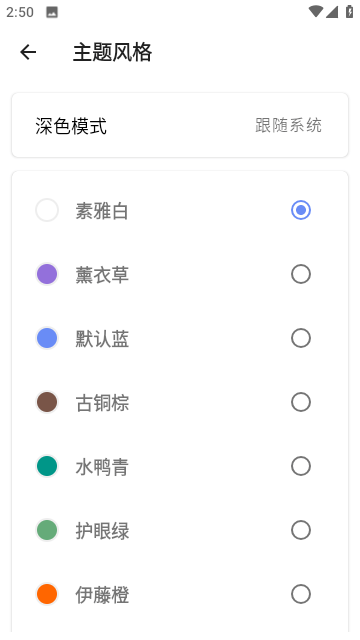Image resolution: width=360 pixels, height=640 pixels.
Task: Select the 护眼绿 radio button
Action: click(x=301, y=530)
